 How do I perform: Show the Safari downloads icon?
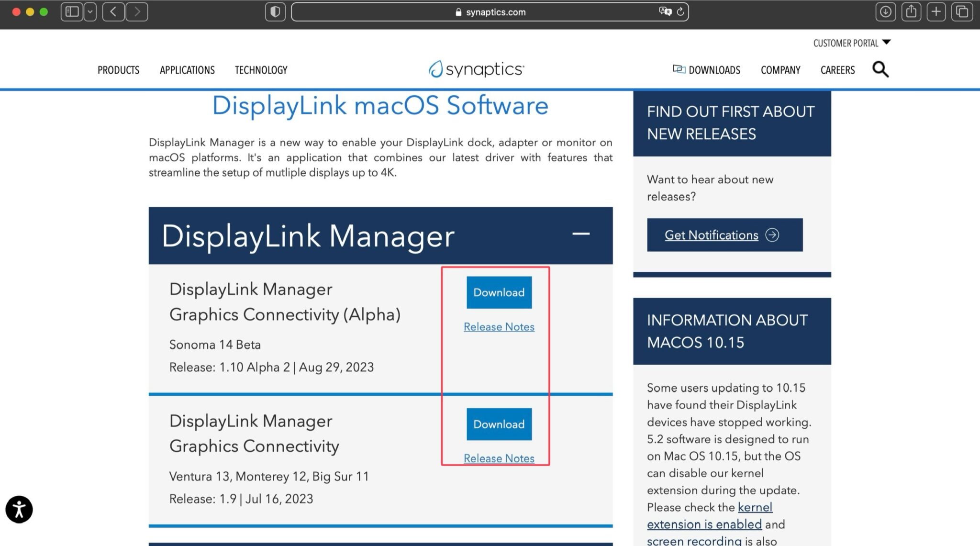pos(885,12)
